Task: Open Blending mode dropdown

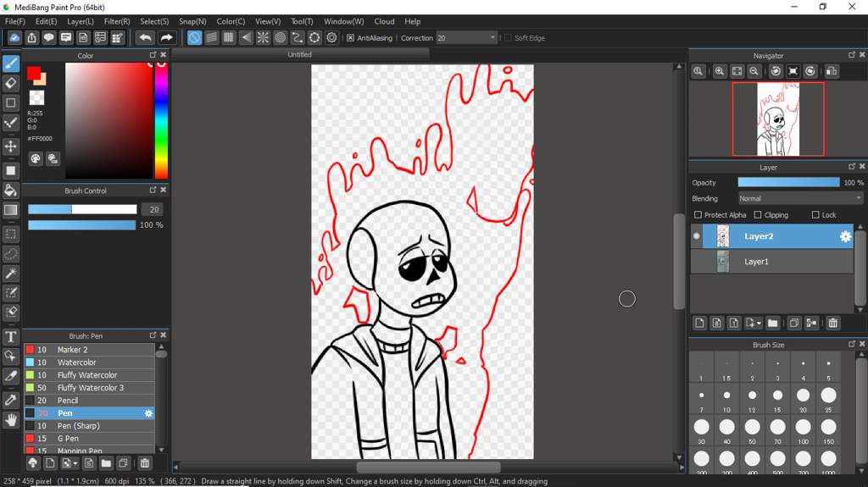Action: tap(800, 198)
